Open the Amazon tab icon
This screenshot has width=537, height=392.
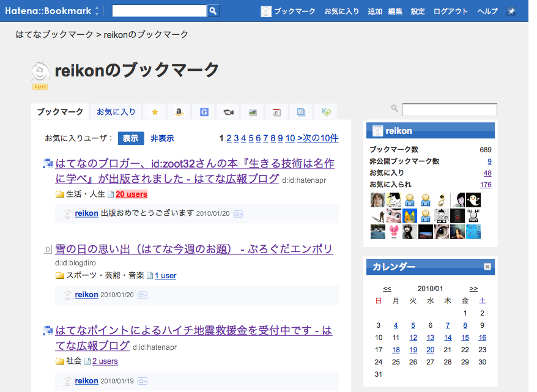pyautogui.click(x=179, y=112)
